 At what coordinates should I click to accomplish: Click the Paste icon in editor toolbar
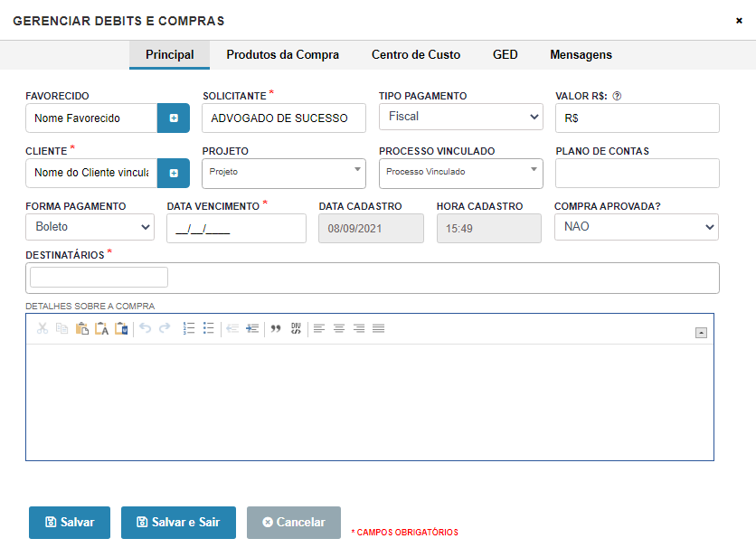pos(82,328)
